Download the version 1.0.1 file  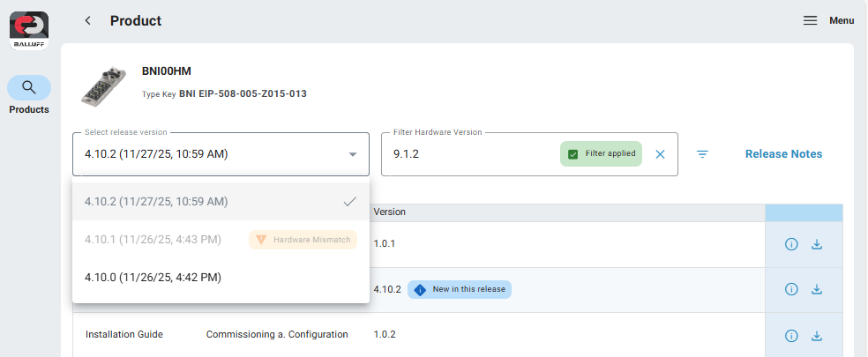coord(817,244)
